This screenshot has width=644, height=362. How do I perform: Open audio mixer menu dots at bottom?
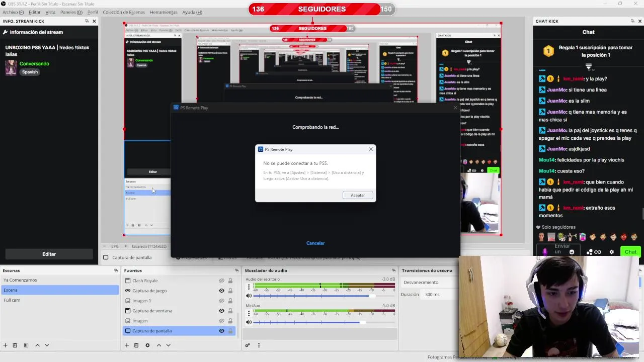(x=259, y=345)
